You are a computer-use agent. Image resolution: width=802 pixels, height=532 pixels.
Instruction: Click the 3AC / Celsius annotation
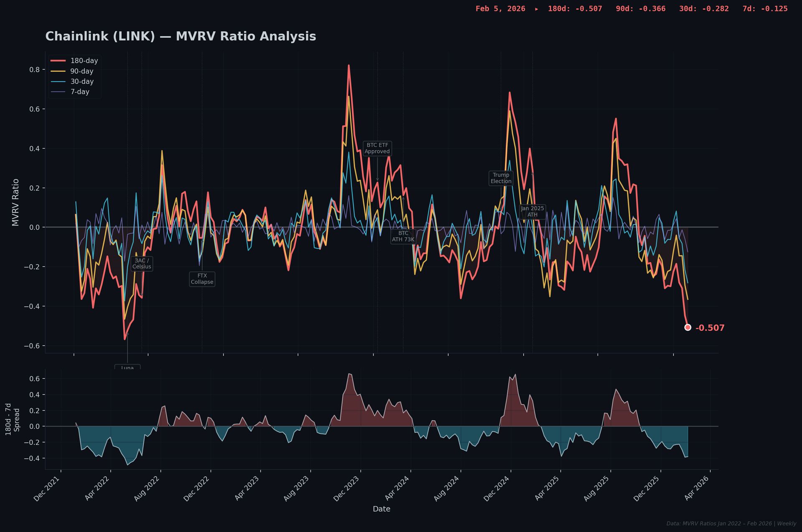[x=142, y=263]
